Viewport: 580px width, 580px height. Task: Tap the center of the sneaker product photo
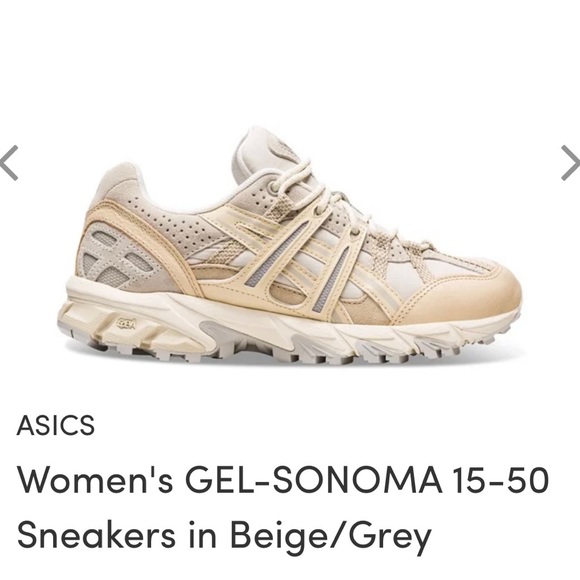click(290, 245)
